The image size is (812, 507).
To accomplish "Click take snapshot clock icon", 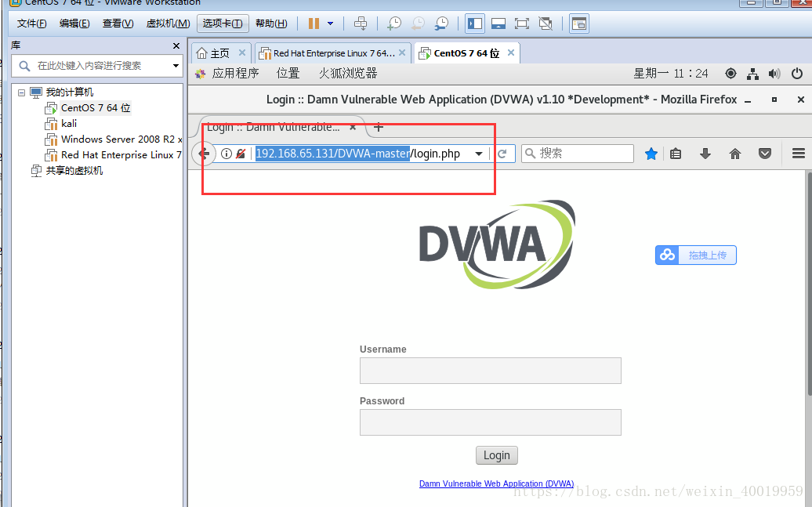I will [x=394, y=24].
